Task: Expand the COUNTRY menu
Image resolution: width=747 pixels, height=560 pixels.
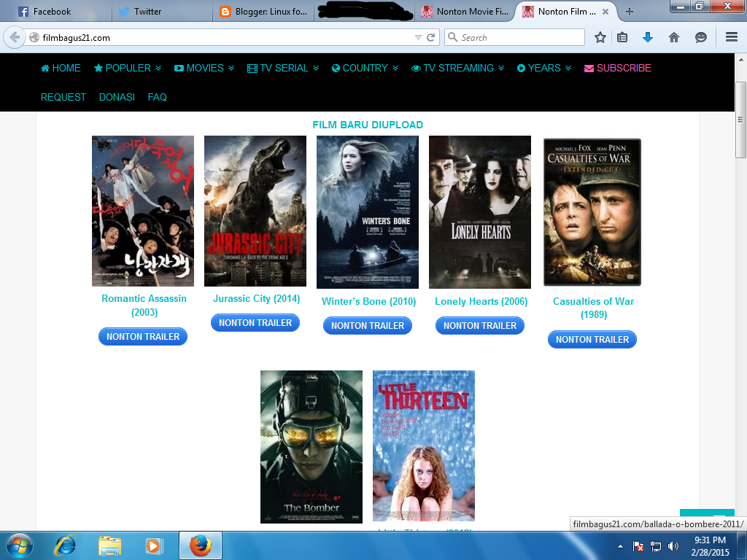Action: 365,68
